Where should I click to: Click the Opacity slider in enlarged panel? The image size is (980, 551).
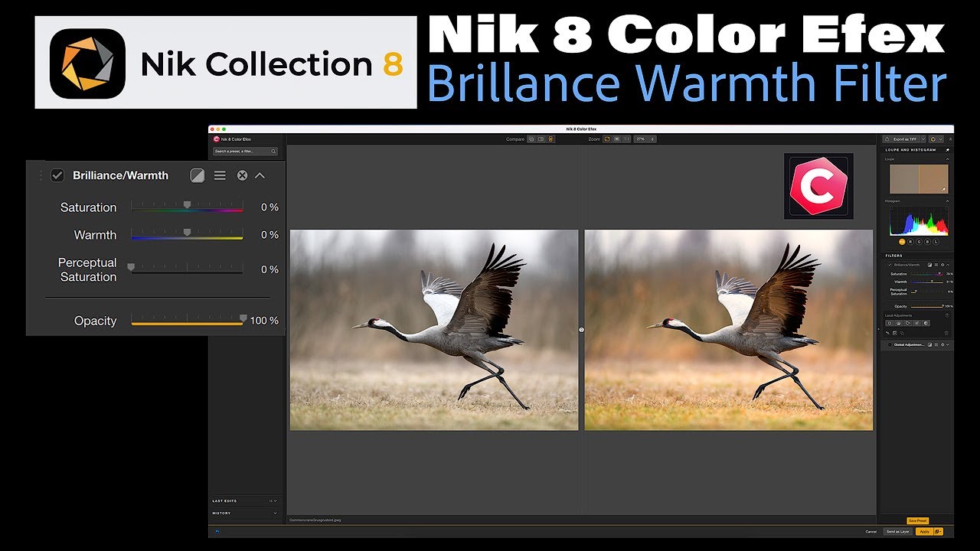[187, 321]
